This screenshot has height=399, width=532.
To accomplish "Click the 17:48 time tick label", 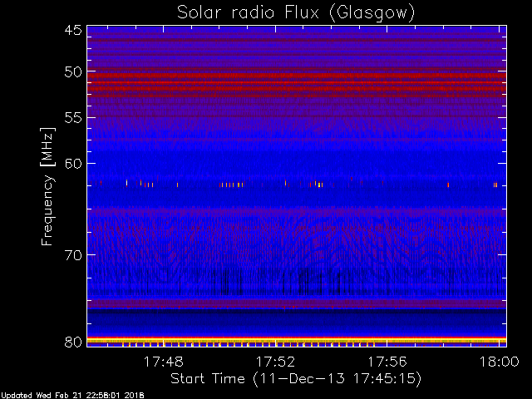I will pyautogui.click(x=164, y=362).
